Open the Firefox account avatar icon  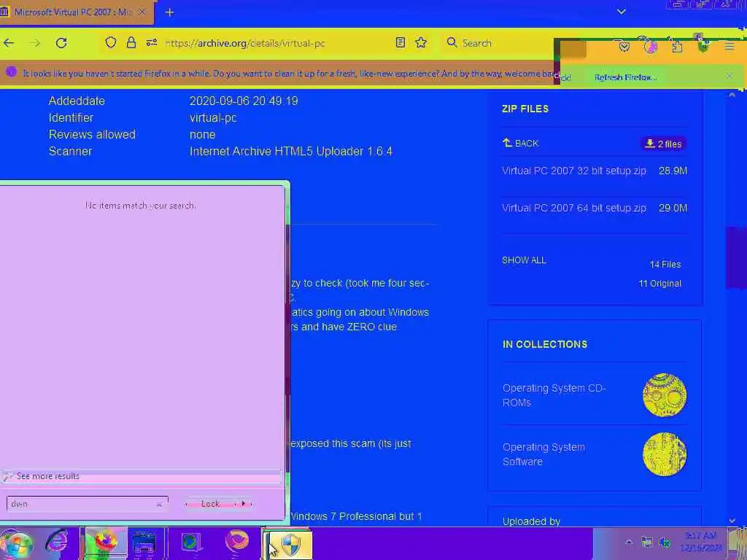pyautogui.click(x=650, y=46)
